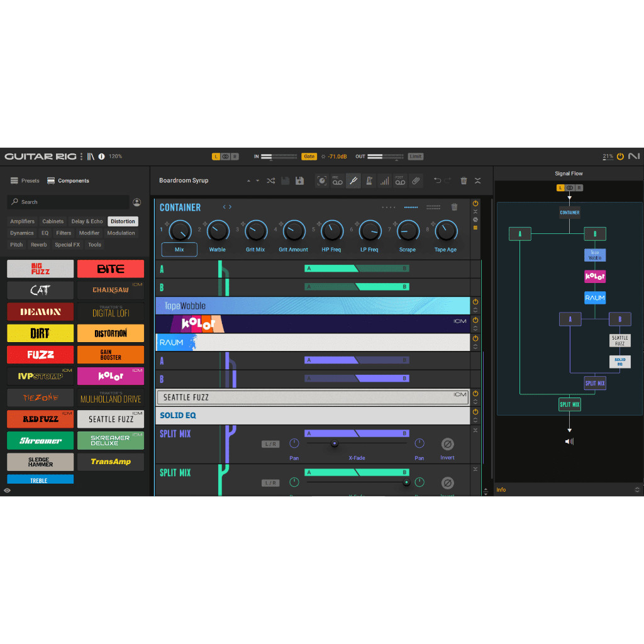This screenshot has height=644, width=644.
Task: Open the post tape deck tool
Action: click(400, 180)
